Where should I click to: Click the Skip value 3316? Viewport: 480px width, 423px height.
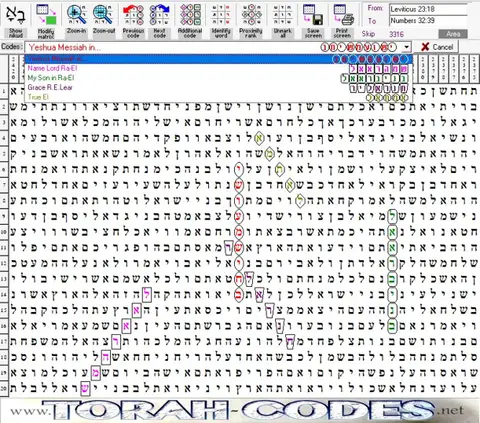click(396, 34)
